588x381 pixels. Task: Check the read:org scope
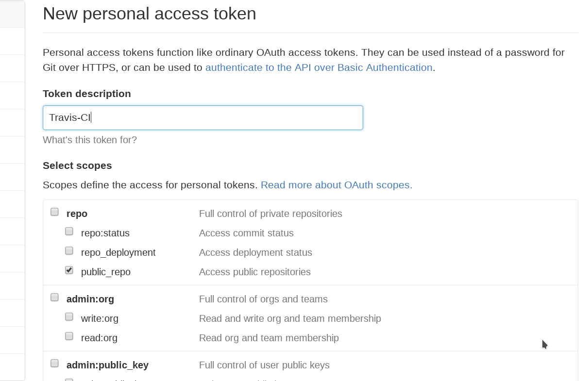point(69,336)
